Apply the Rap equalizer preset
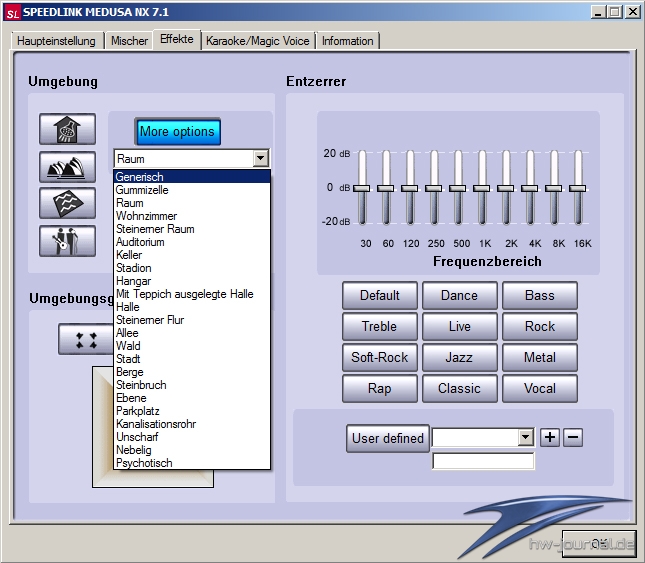 point(380,389)
